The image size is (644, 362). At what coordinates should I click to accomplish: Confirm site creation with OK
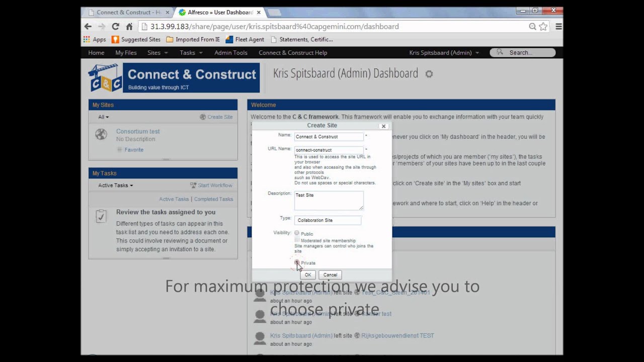click(x=308, y=275)
